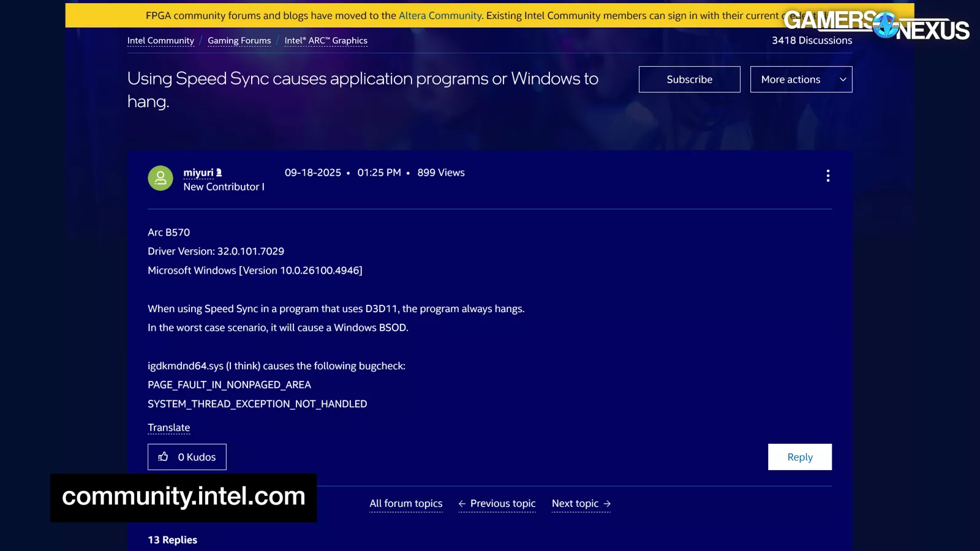The image size is (980, 551).
Task: Navigate to Gaming Forums breadcrumb
Action: click(x=239, y=41)
